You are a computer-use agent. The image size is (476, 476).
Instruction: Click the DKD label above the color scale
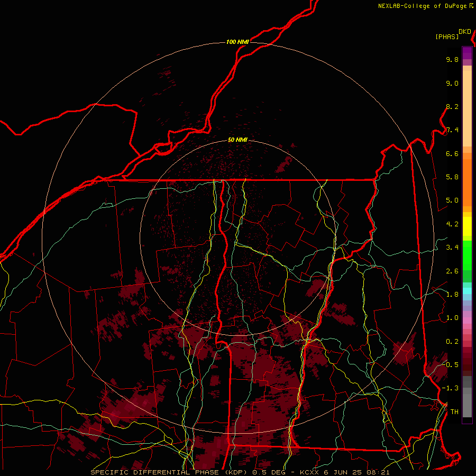coord(465,32)
